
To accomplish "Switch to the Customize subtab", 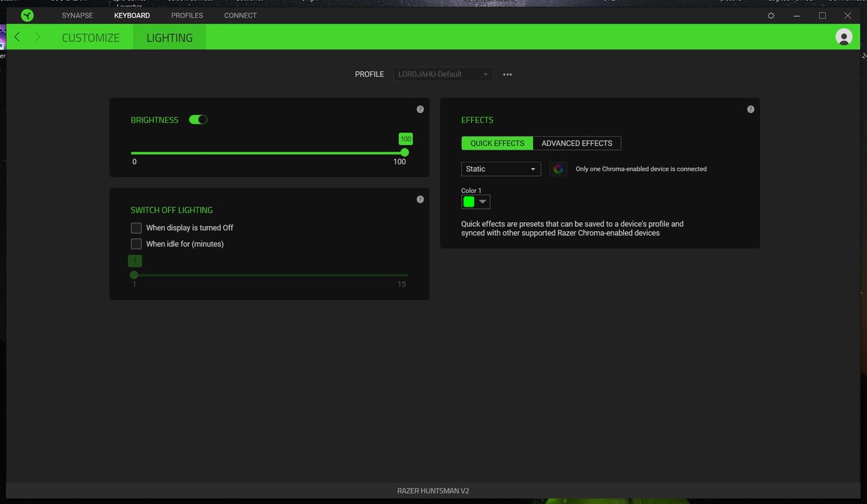I will [x=91, y=37].
